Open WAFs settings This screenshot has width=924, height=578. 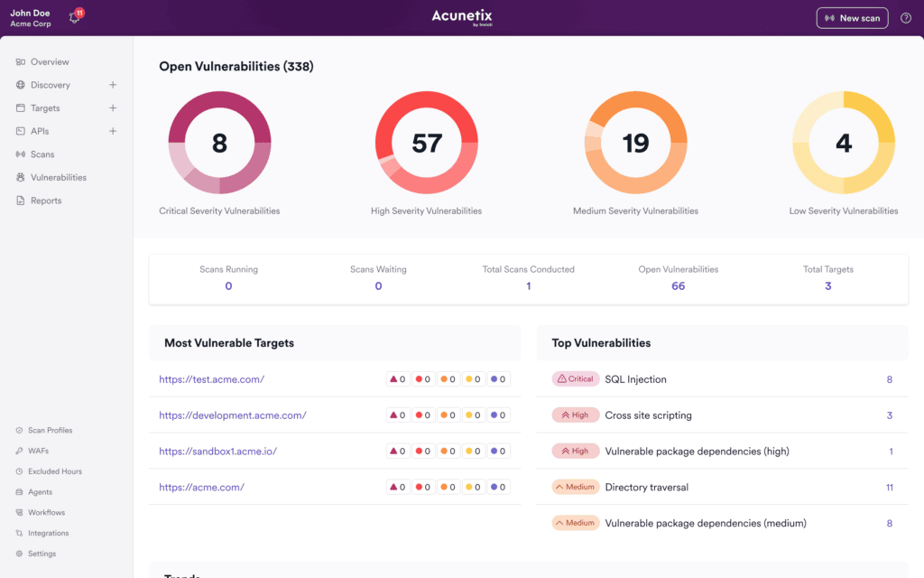point(38,451)
